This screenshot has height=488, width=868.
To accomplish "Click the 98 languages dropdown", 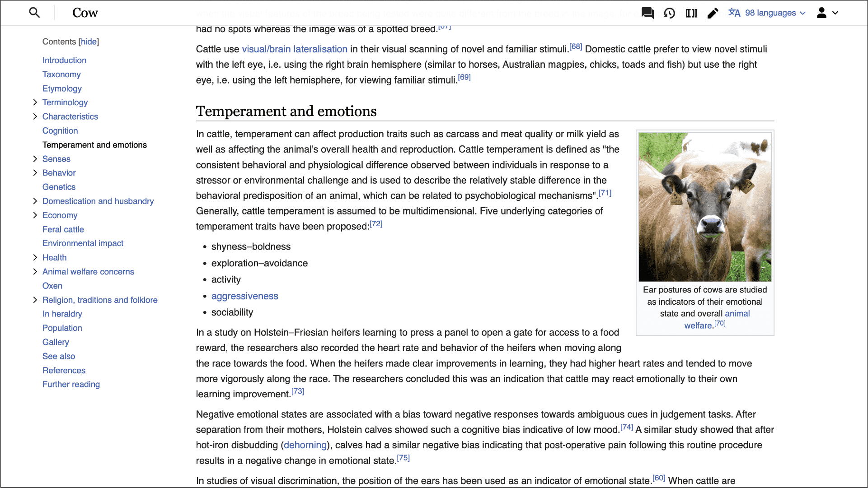I will [x=769, y=13].
